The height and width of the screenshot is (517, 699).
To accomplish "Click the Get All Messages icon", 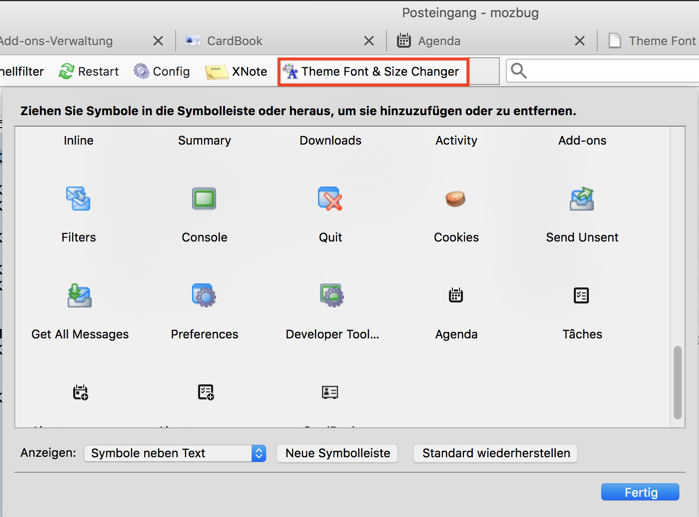I will tap(80, 296).
